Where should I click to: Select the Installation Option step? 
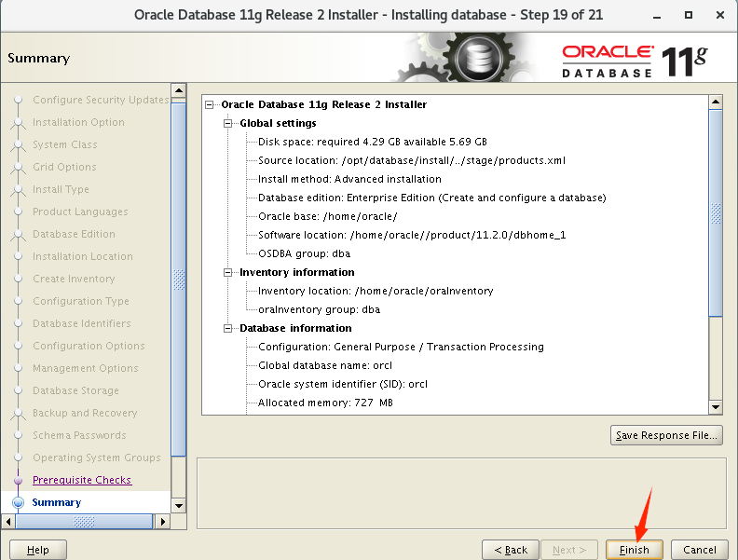[x=78, y=122]
